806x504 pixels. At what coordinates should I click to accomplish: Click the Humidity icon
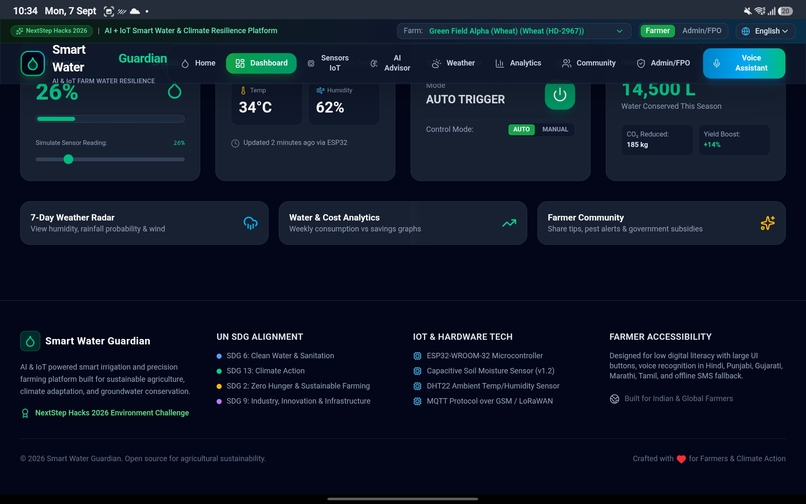click(320, 91)
